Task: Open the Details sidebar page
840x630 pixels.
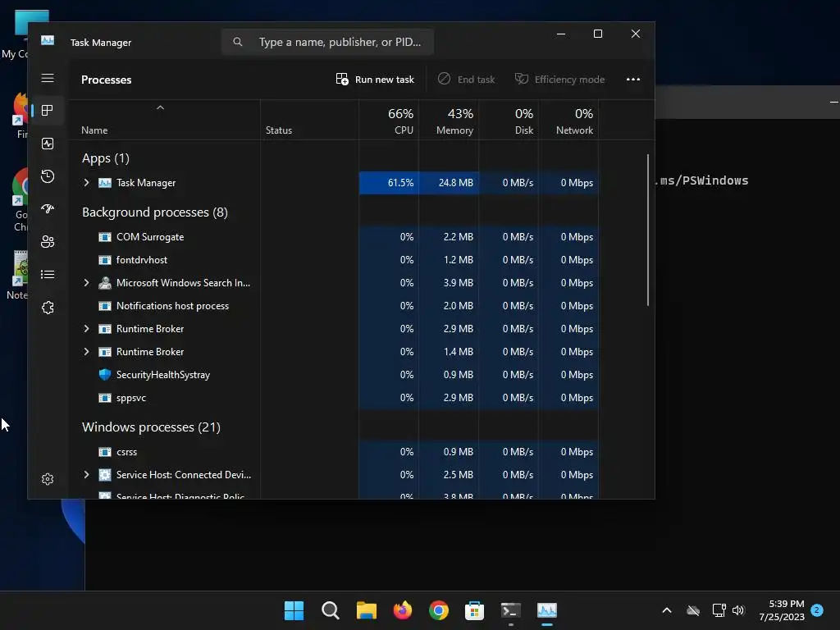Action: (x=48, y=274)
